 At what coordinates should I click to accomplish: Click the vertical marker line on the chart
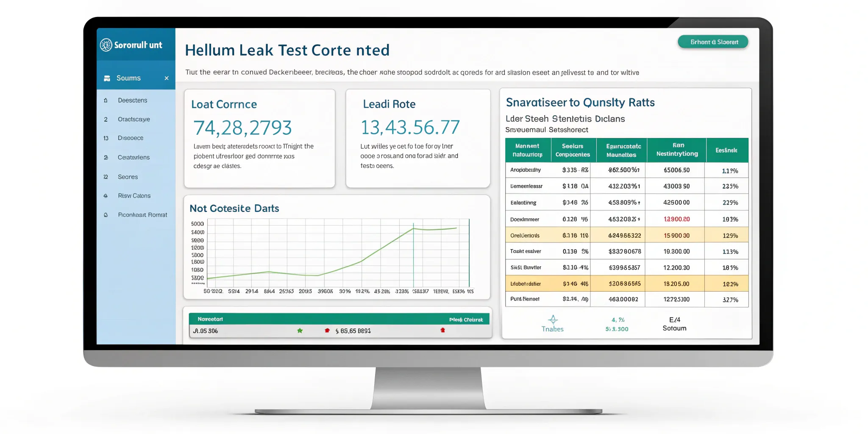[413, 254]
